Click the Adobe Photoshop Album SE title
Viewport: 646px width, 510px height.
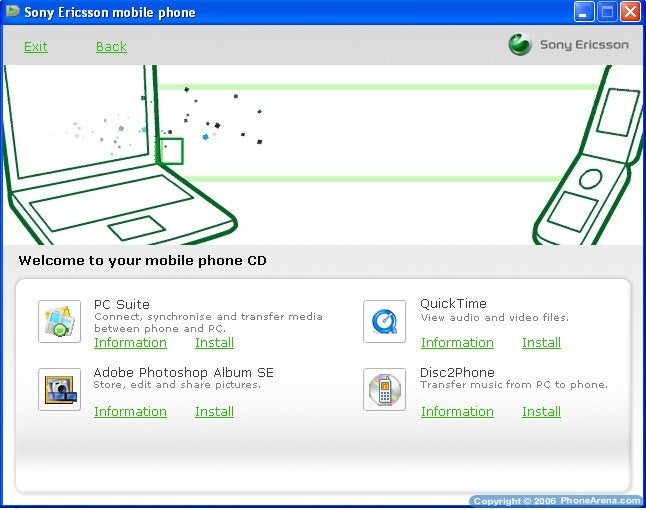[x=184, y=372]
